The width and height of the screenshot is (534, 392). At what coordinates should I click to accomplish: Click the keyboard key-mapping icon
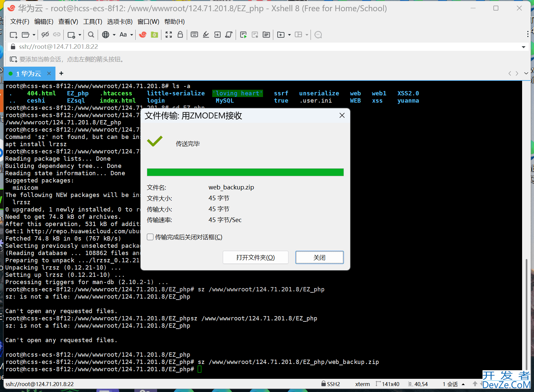coord(194,34)
